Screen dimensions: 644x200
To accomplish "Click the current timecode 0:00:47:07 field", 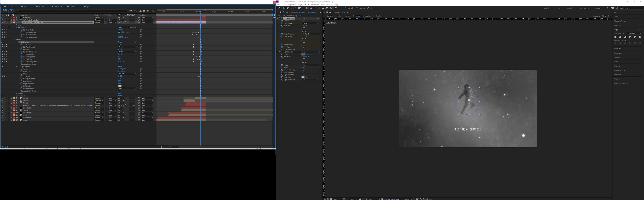I will [x=8, y=10].
